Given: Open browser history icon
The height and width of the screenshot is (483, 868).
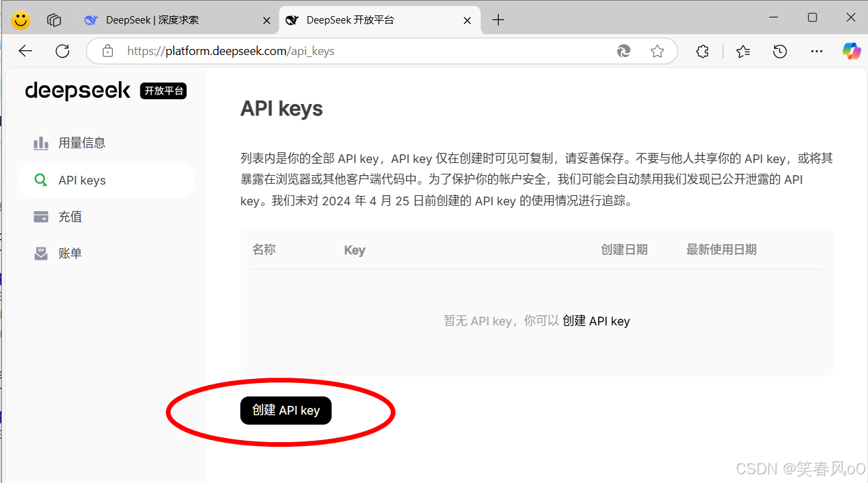Looking at the screenshot, I should (779, 51).
